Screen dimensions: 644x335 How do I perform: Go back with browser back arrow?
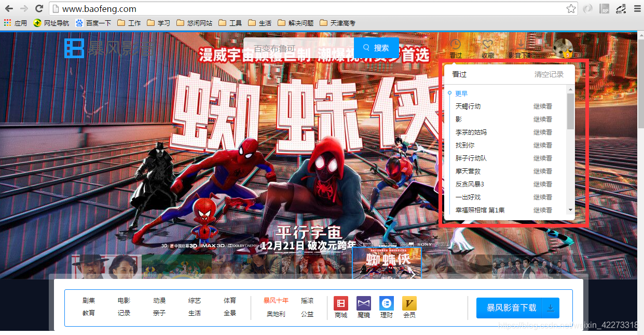(x=9, y=9)
